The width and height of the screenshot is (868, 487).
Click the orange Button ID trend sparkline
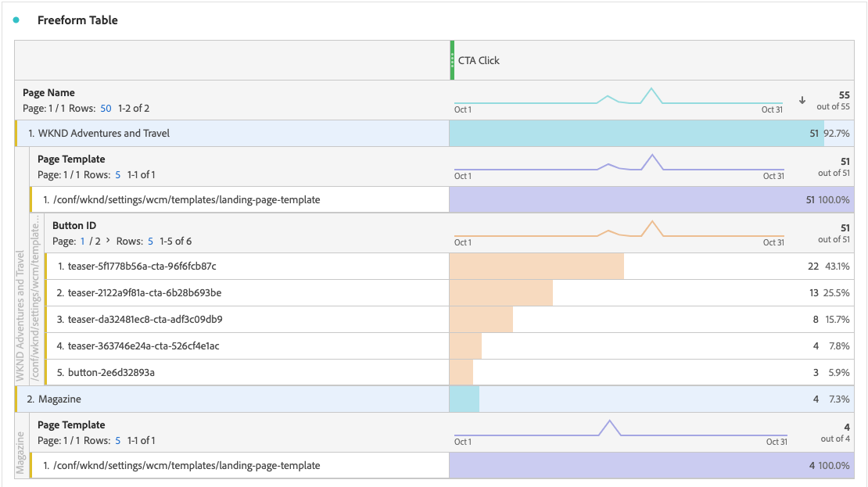[x=618, y=232]
